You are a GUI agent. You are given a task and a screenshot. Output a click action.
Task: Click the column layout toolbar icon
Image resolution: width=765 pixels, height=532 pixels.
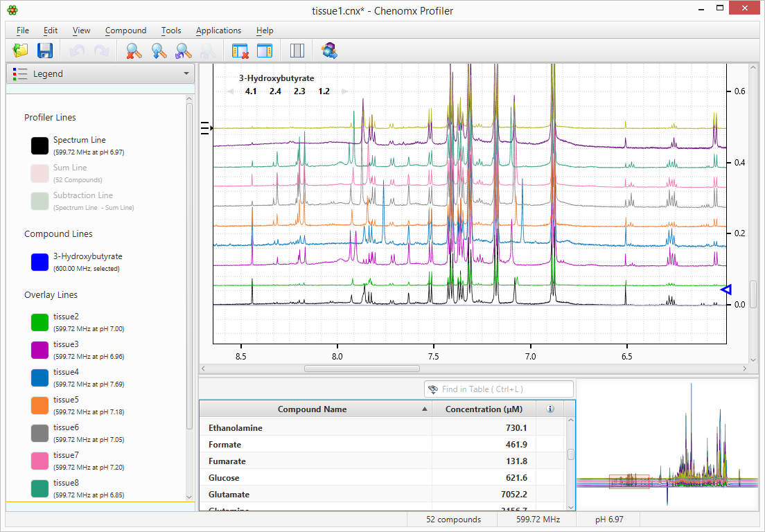[297, 51]
